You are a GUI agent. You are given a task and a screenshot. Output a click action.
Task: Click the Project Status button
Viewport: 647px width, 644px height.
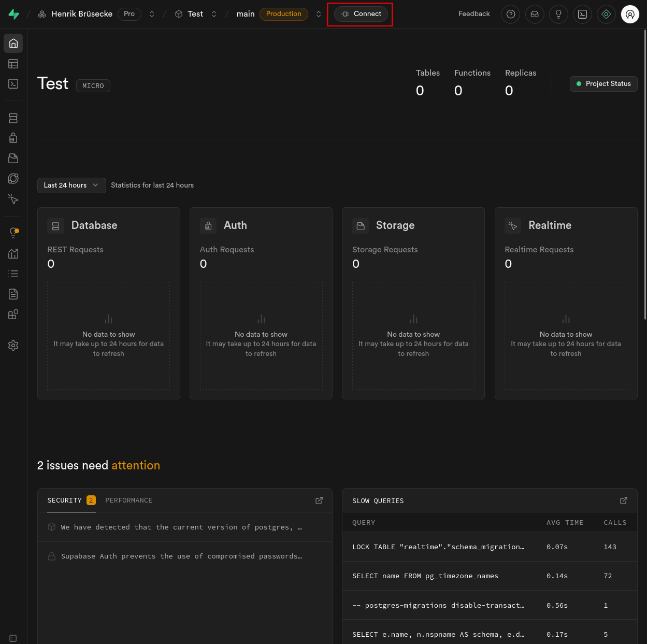[x=603, y=84]
